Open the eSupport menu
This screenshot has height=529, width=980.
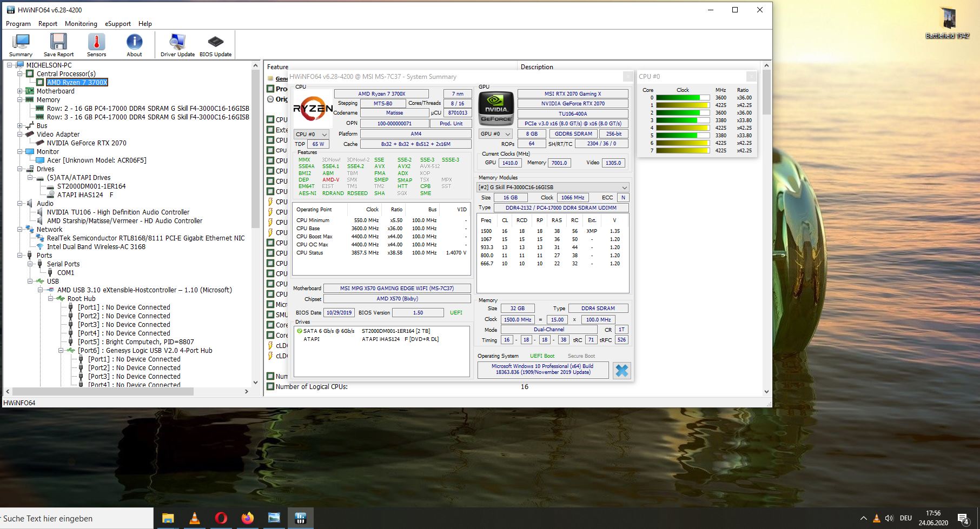[x=118, y=24]
